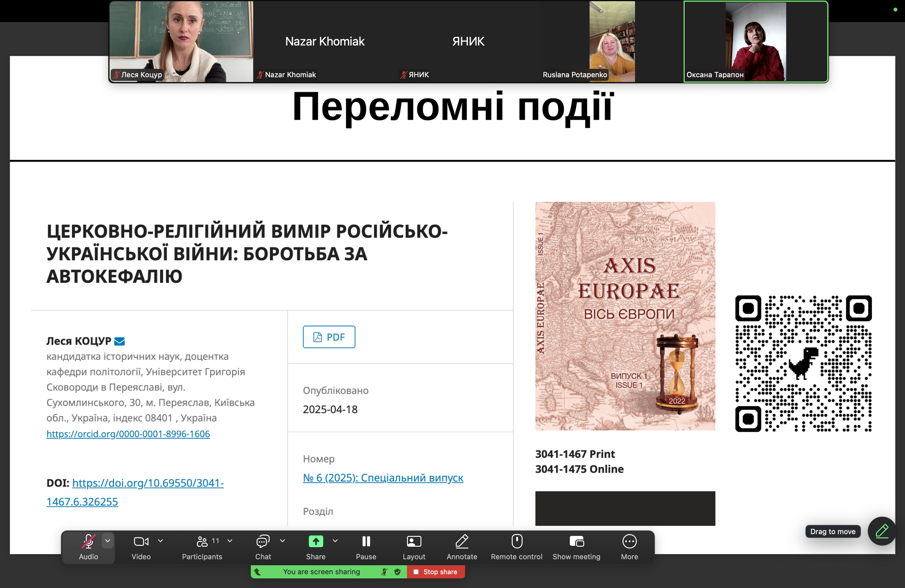The image size is (905, 588).
Task: Expand the share options chevron
Action: 335,540
